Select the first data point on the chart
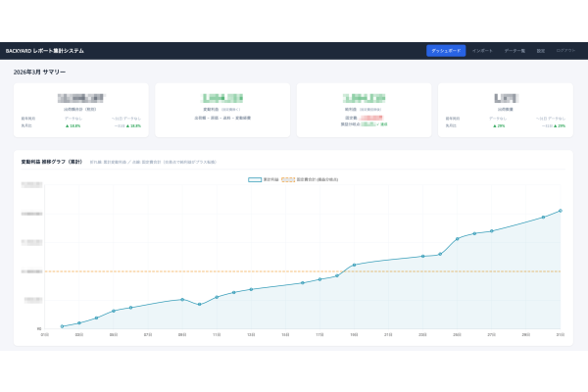The image size is (588, 392). tap(62, 326)
